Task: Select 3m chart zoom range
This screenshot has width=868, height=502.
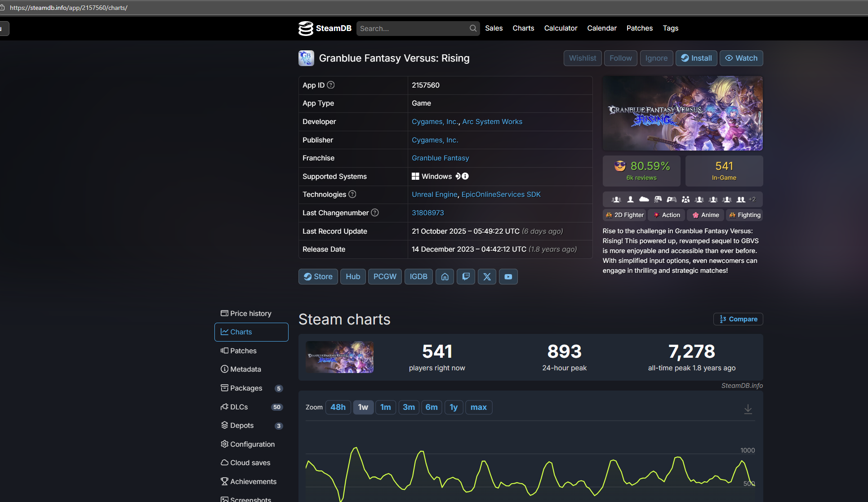Action: click(409, 407)
